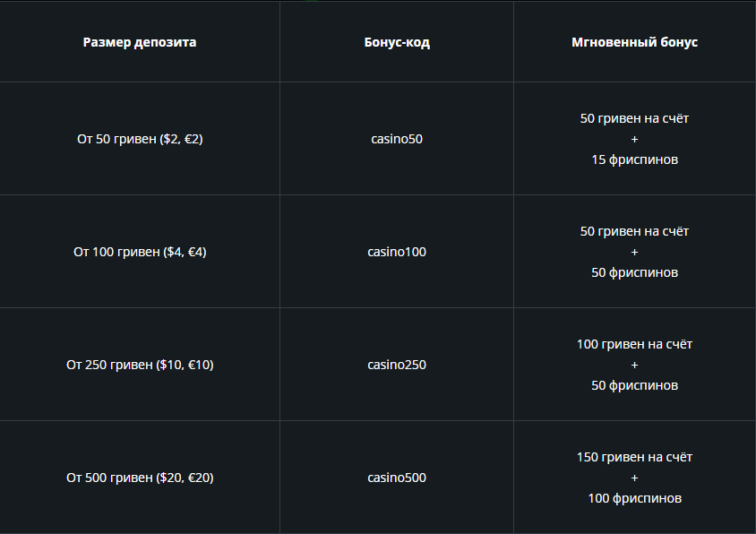Click the plus sign in the casino500 row
Image resolution: width=756 pixels, height=534 pixels.
coord(634,478)
